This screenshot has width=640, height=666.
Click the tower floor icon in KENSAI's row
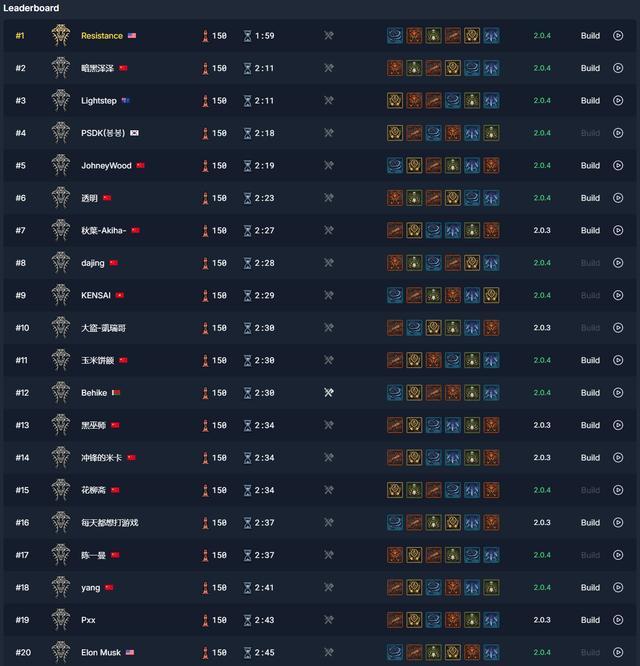click(x=205, y=296)
